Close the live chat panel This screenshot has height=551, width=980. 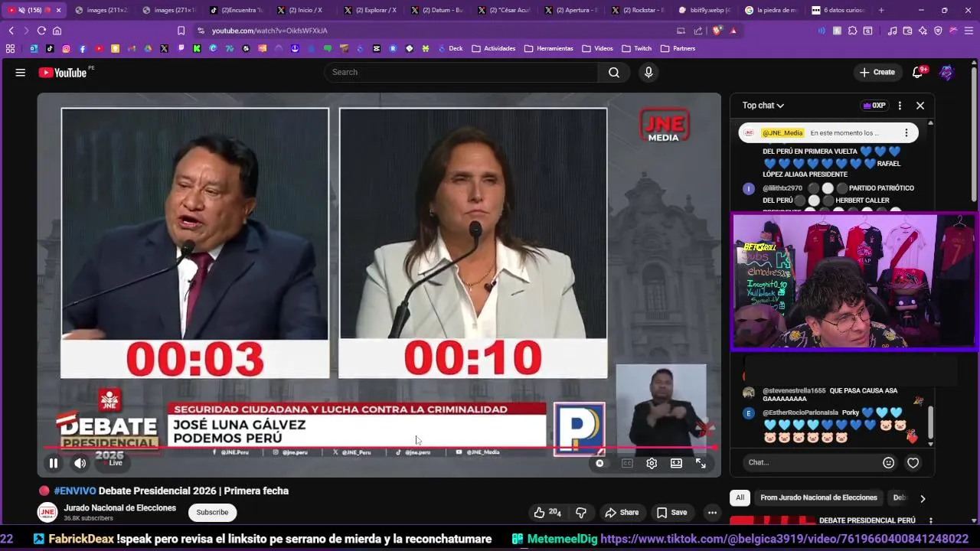[920, 106]
